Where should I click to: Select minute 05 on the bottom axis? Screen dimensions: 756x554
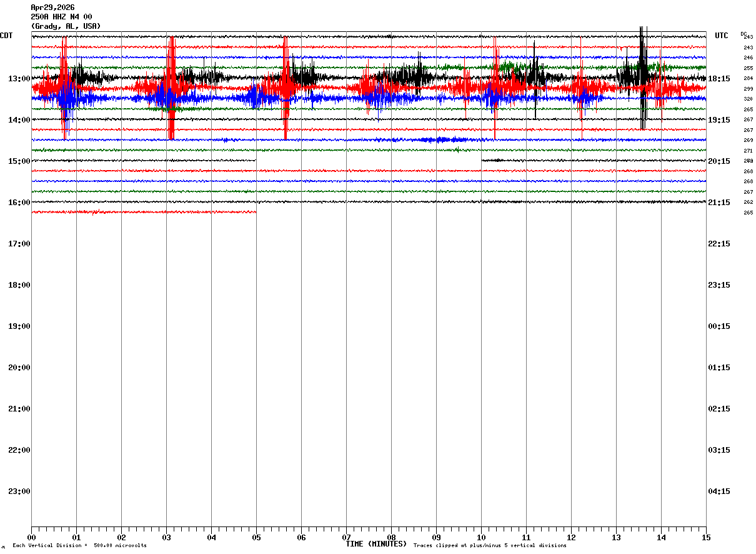(256, 537)
